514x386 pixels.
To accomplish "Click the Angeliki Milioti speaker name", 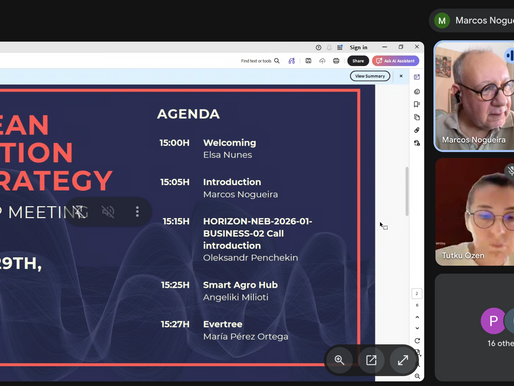I will pos(236,297).
